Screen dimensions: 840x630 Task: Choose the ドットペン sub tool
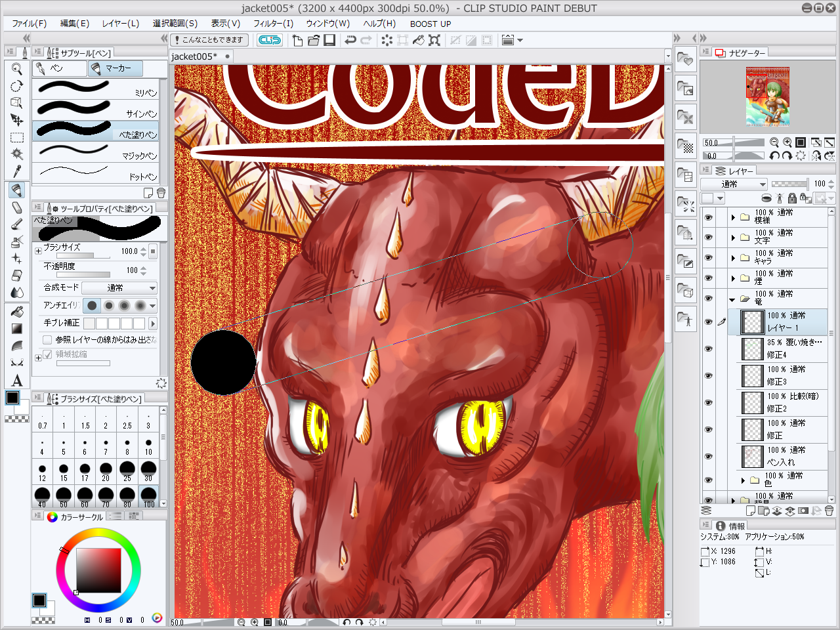tap(96, 173)
